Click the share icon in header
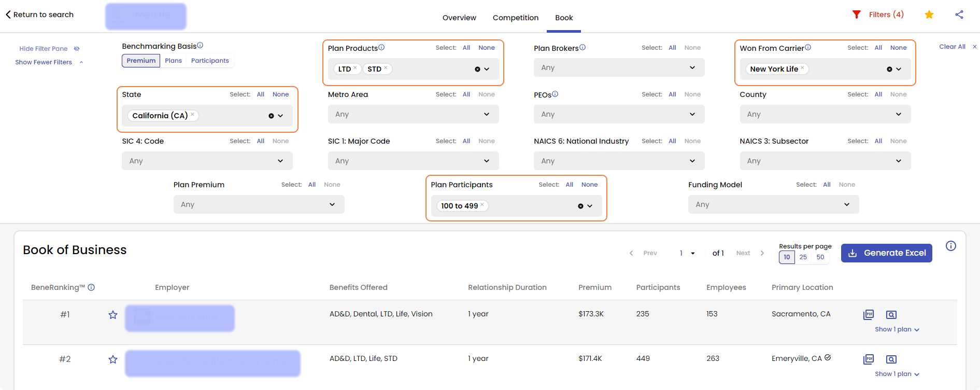The height and width of the screenshot is (390, 980). click(x=959, y=15)
